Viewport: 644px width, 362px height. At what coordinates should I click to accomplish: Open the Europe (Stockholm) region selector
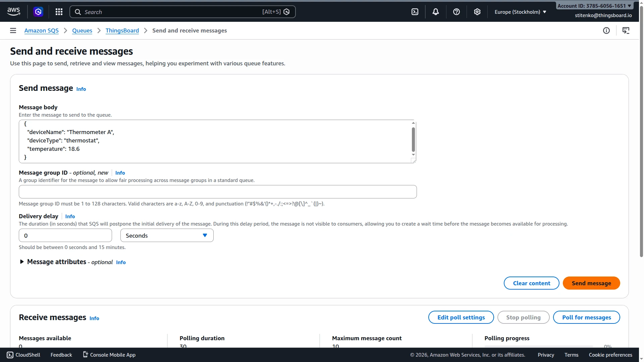[x=520, y=12]
